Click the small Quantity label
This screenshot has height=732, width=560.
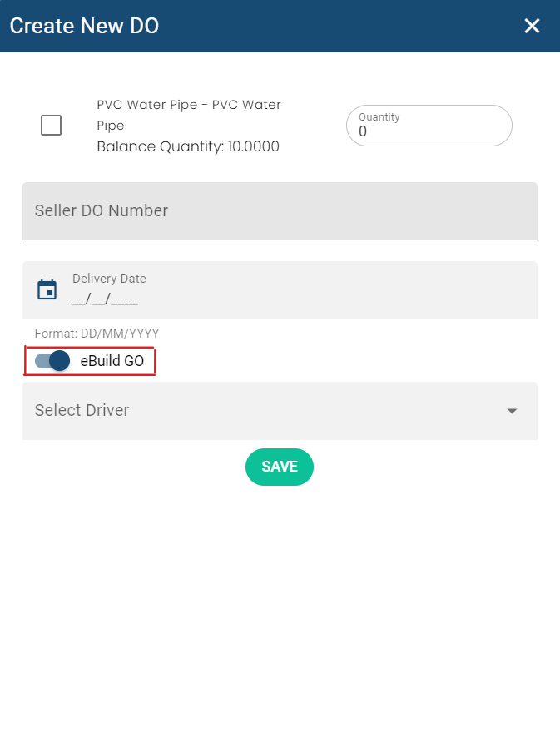(379, 117)
